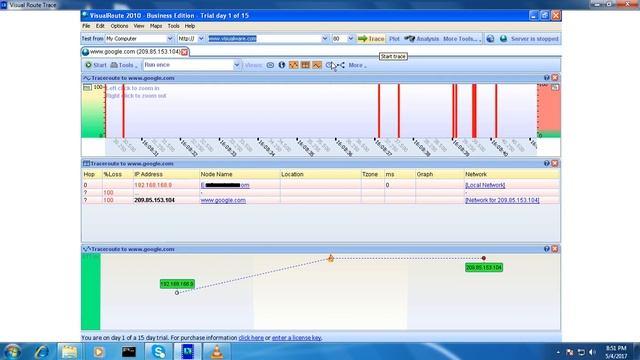This screenshot has width=640, height=360.
Task: Expand the Run once dropdown
Action: (236, 65)
